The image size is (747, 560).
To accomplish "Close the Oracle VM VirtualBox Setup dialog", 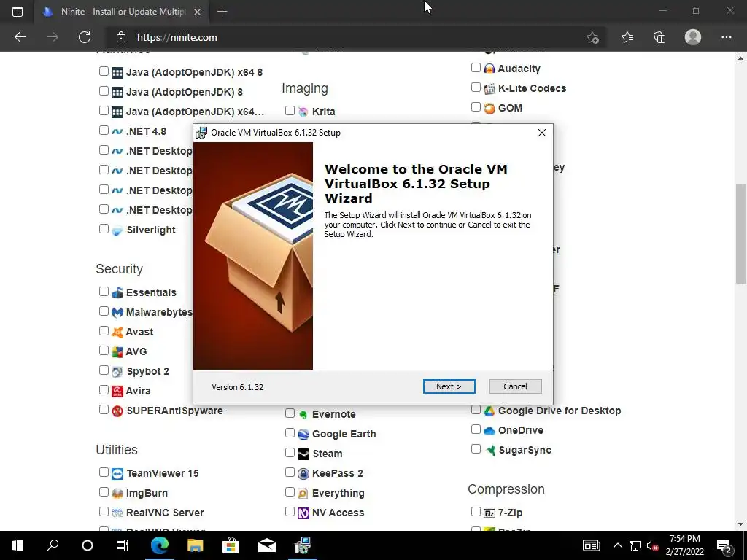I will 542,133.
